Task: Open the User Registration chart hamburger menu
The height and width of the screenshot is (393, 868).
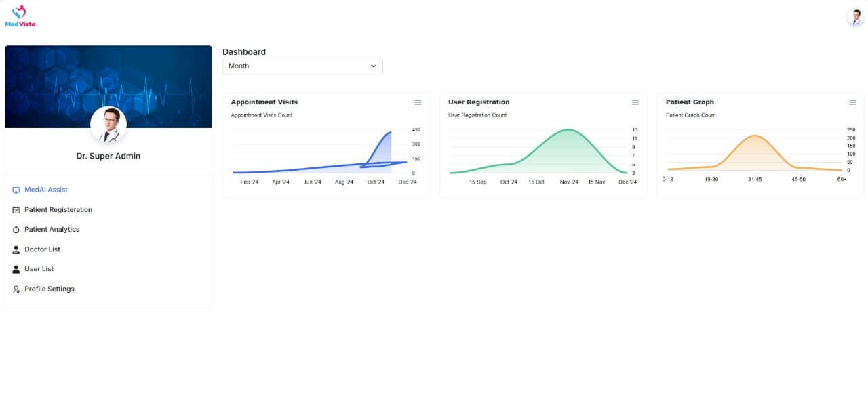Action: [x=635, y=102]
